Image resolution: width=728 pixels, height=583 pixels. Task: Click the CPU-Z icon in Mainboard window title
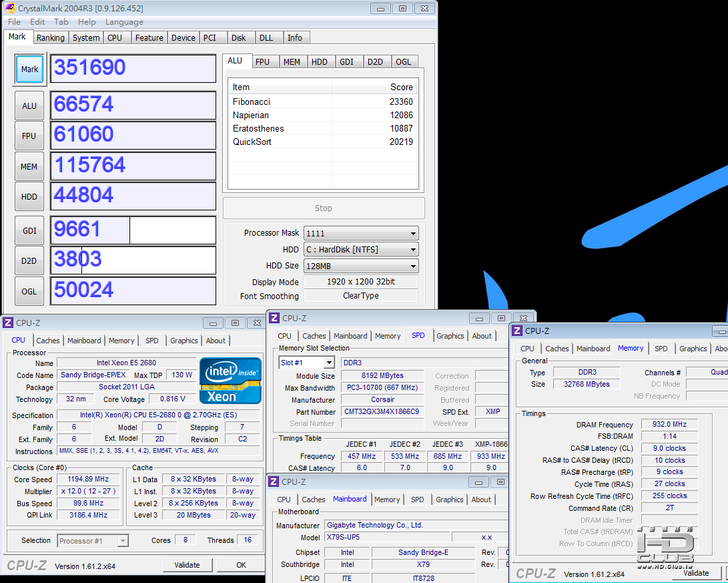274,482
